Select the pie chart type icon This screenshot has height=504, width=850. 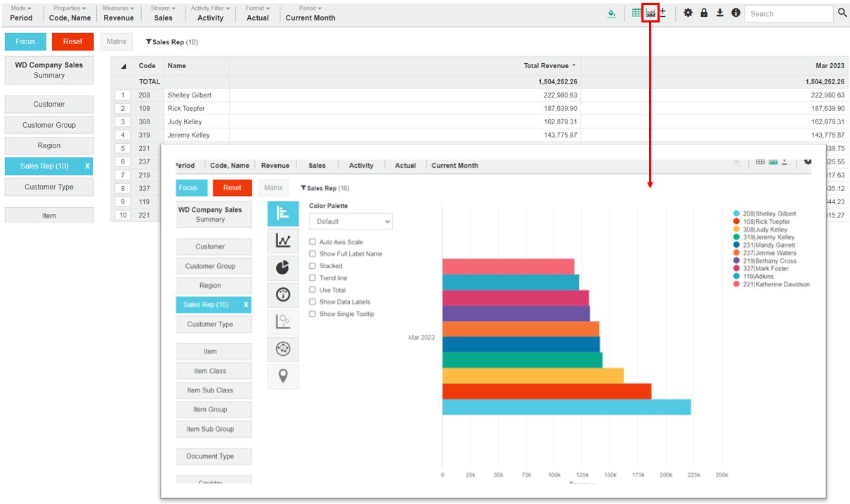click(x=283, y=267)
